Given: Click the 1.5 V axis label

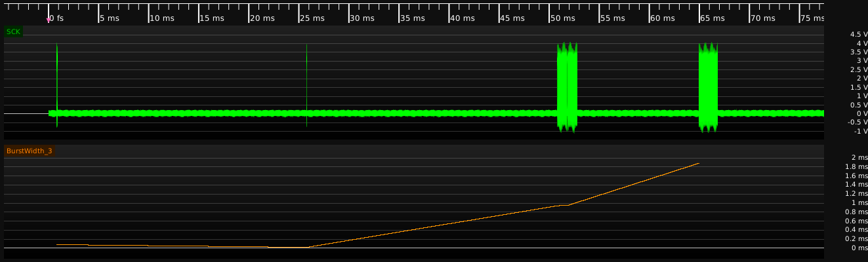Looking at the screenshot, I should [858, 87].
